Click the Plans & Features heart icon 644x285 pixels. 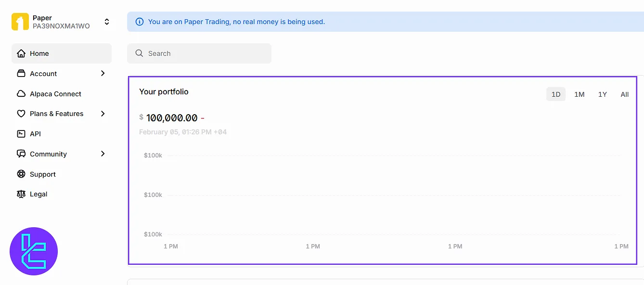[x=21, y=114]
